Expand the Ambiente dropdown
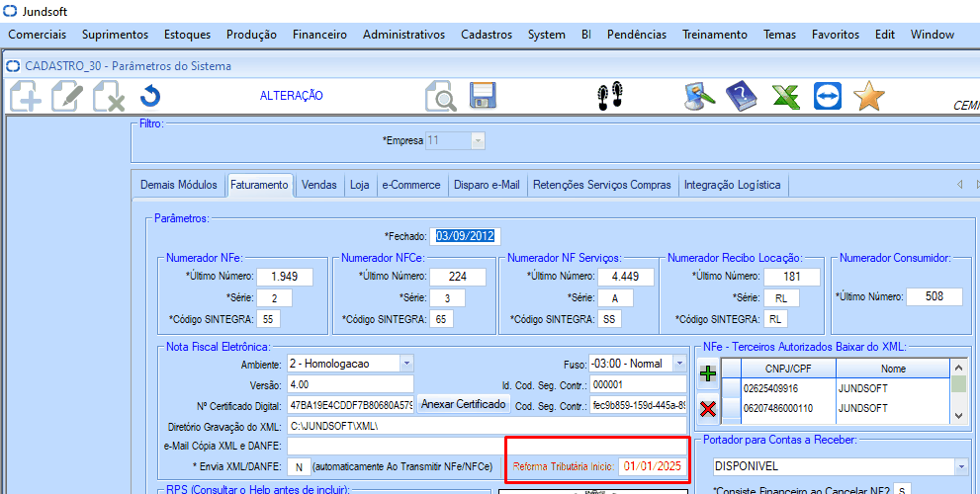This screenshot has width=980, height=494. 406,364
